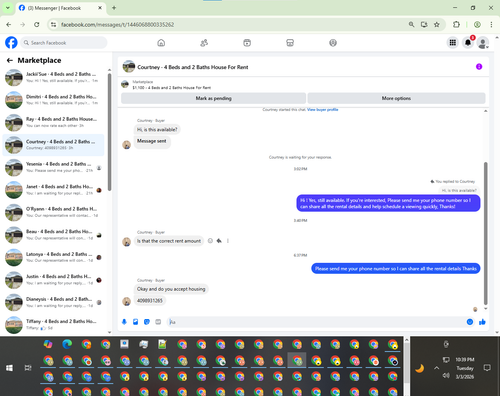Image resolution: width=500 pixels, height=396 pixels.
Task: Open emoji picker in message box
Action: (x=470, y=322)
